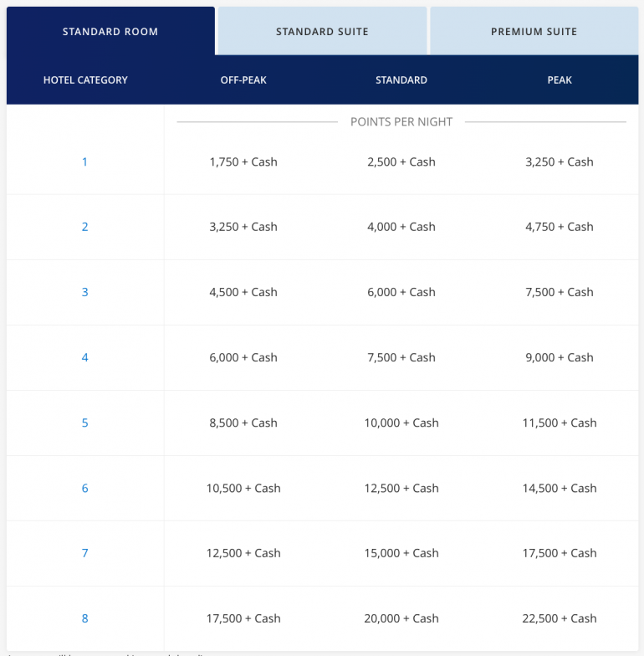
Task: Follow the category 6 hotel link
Action: click(84, 488)
